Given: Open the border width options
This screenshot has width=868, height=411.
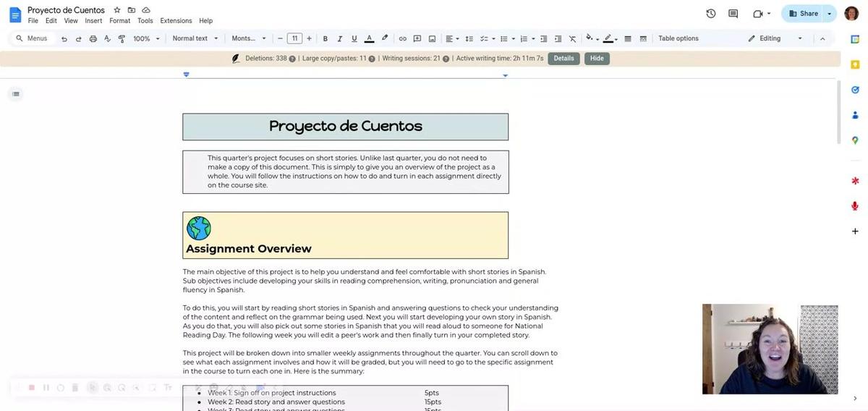Looking at the screenshot, I should click(627, 39).
